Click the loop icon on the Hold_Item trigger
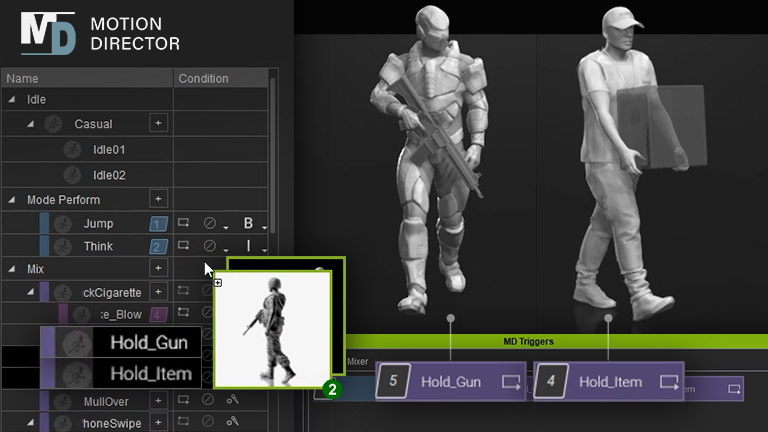Image resolution: width=768 pixels, height=432 pixels. [x=669, y=381]
